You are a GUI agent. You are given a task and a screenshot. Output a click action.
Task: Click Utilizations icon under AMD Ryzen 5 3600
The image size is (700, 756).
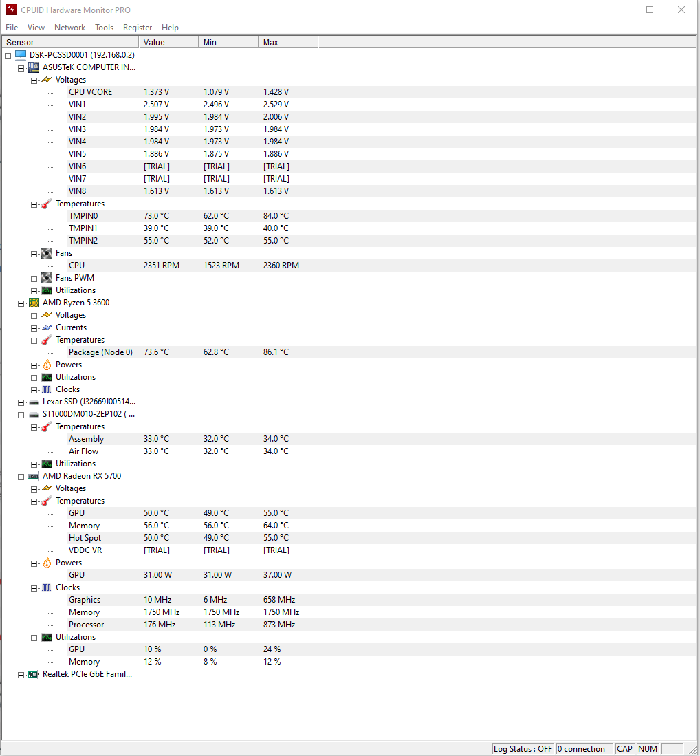[x=47, y=377]
